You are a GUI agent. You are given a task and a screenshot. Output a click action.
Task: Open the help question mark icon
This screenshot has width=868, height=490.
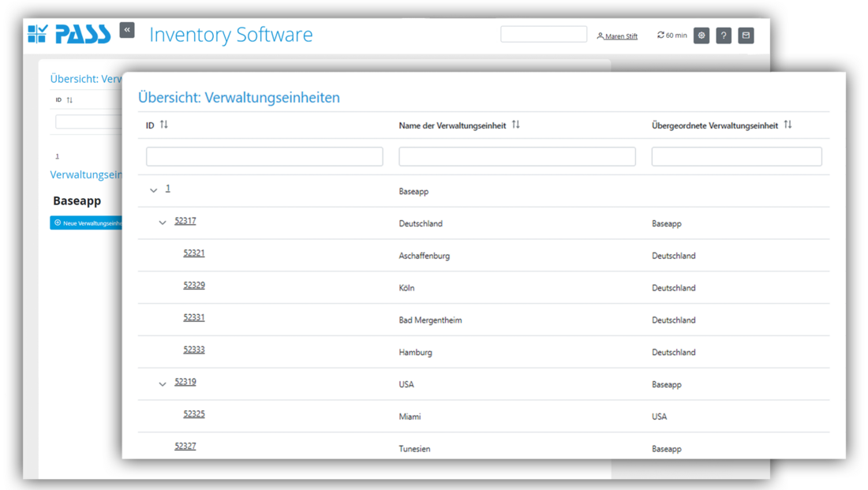pyautogui.click(x=723, y=35)
